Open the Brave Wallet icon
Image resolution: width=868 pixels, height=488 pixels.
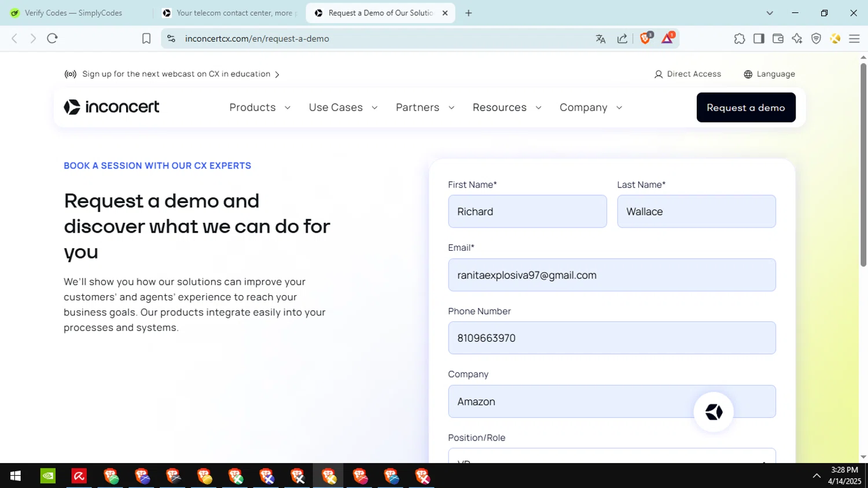tap(778, 39)
